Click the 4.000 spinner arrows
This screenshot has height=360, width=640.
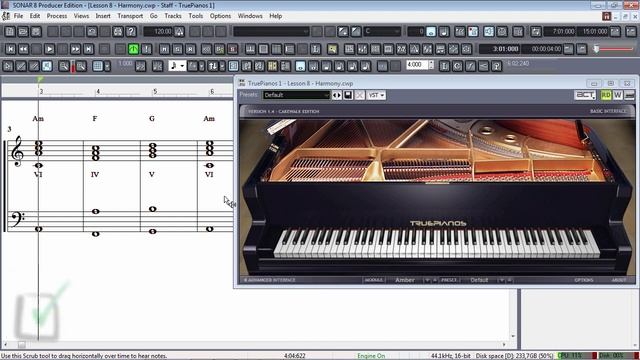[431, 65]
